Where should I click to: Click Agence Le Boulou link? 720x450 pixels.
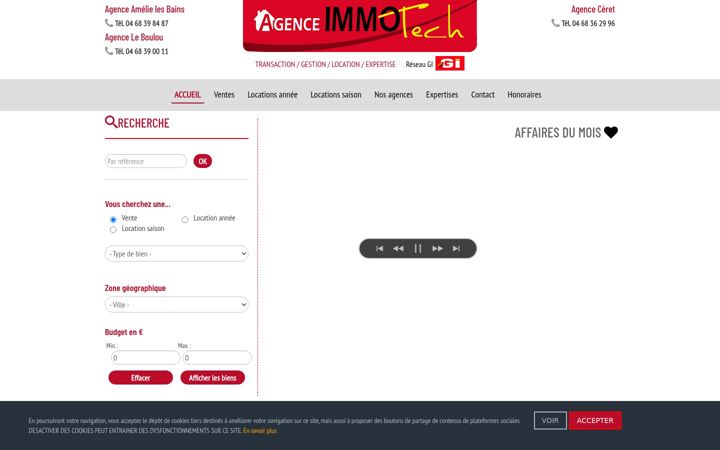134,37
